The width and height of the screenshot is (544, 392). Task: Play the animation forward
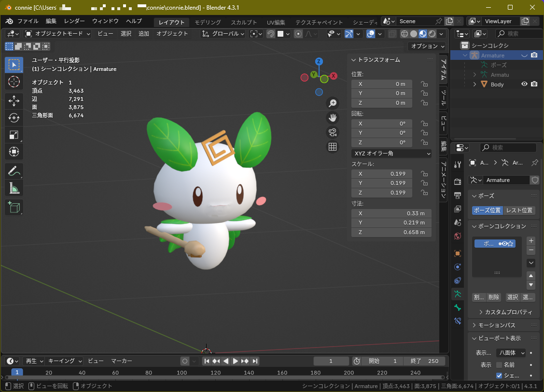coord(235,361)
